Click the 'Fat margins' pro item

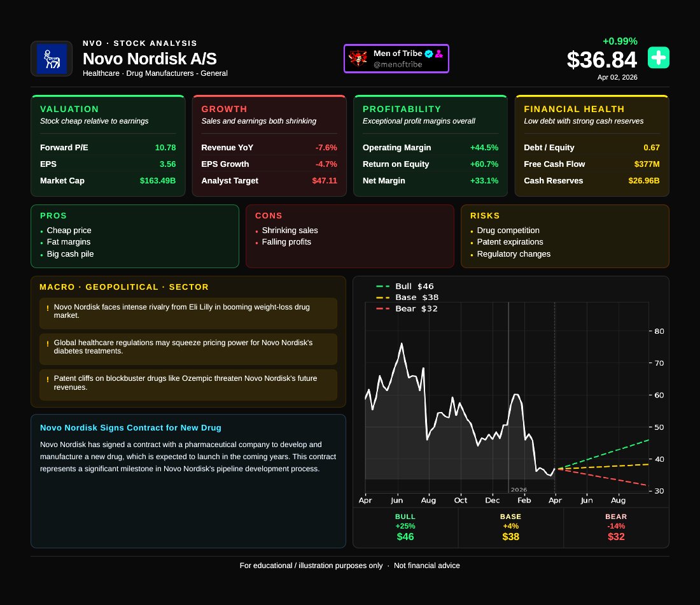[68, 242]
